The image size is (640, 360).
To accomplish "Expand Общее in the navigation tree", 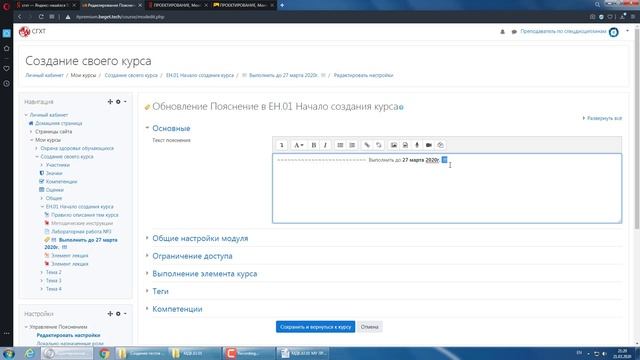I will [x=53, y=198].
